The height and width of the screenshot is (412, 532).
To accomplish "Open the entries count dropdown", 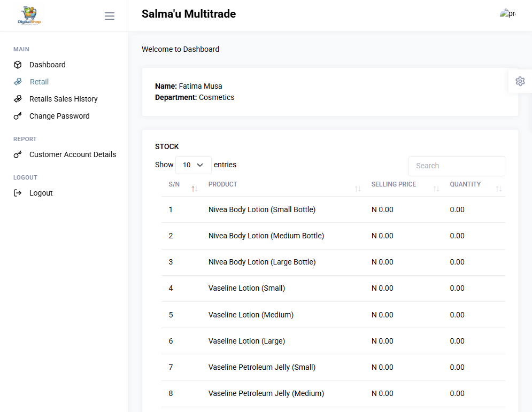I will pos(194,165).
